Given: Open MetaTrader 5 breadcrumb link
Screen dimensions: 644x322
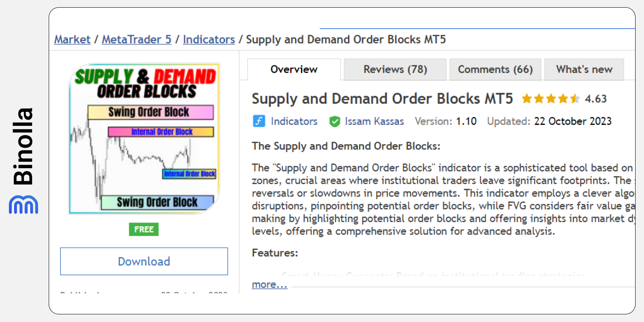Looking at the screenshot, I should 136,39.
